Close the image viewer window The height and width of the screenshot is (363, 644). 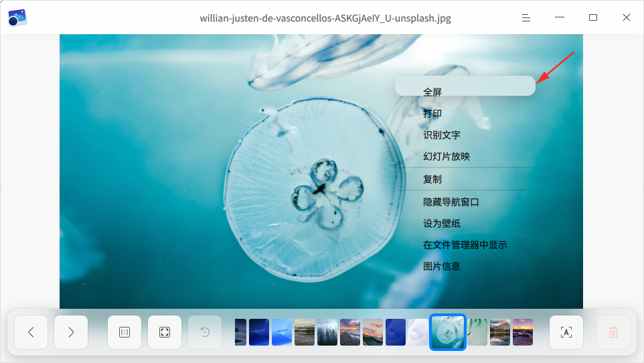pyautogui.click(x=627, y=17)
